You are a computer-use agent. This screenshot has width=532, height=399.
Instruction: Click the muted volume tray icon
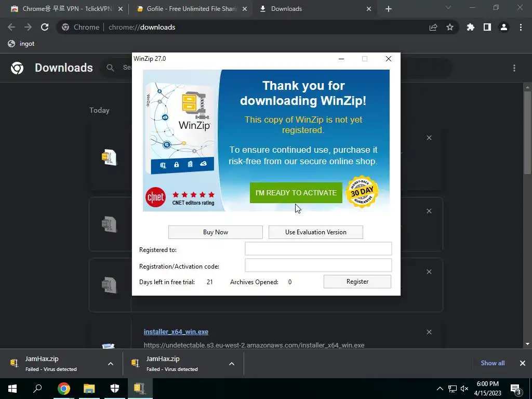tap(464, 389)
